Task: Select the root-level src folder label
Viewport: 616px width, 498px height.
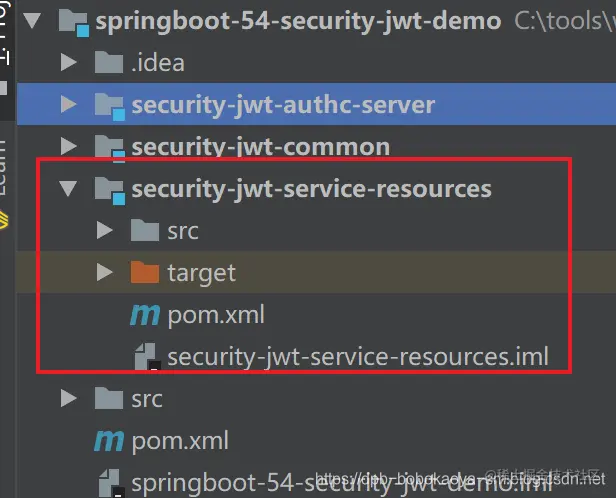Action: point(147,399)
